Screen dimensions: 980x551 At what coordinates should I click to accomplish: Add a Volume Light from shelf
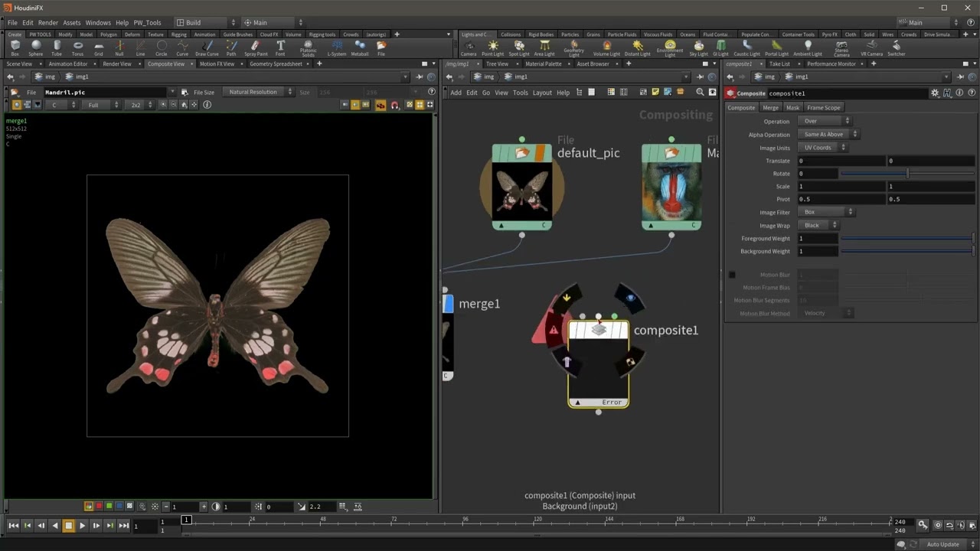click(x=606, y=48)
